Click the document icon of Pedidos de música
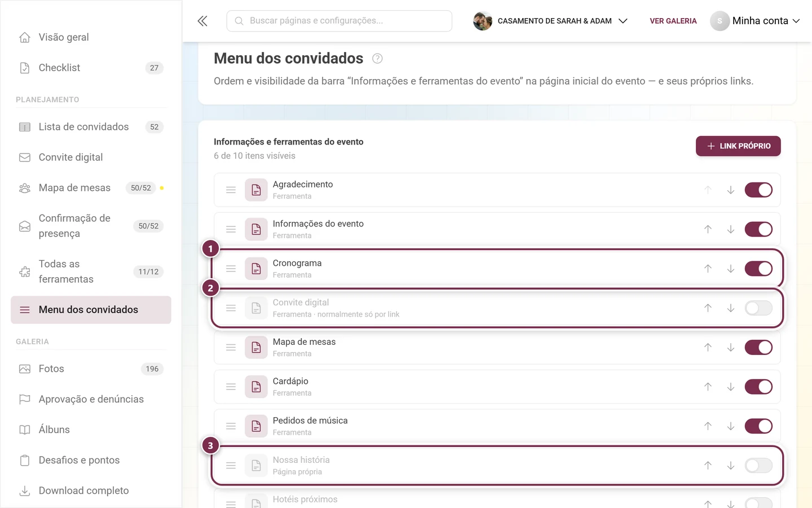 tap(256, 426)
